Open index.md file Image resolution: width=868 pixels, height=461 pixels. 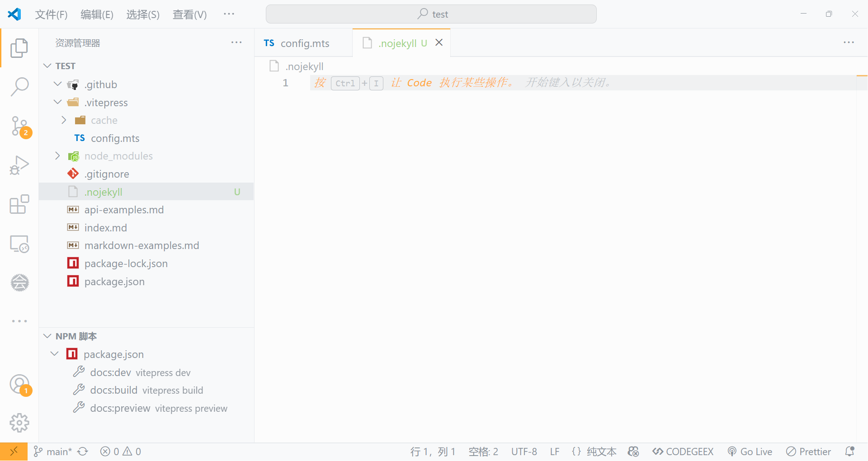tap(146, 228)
